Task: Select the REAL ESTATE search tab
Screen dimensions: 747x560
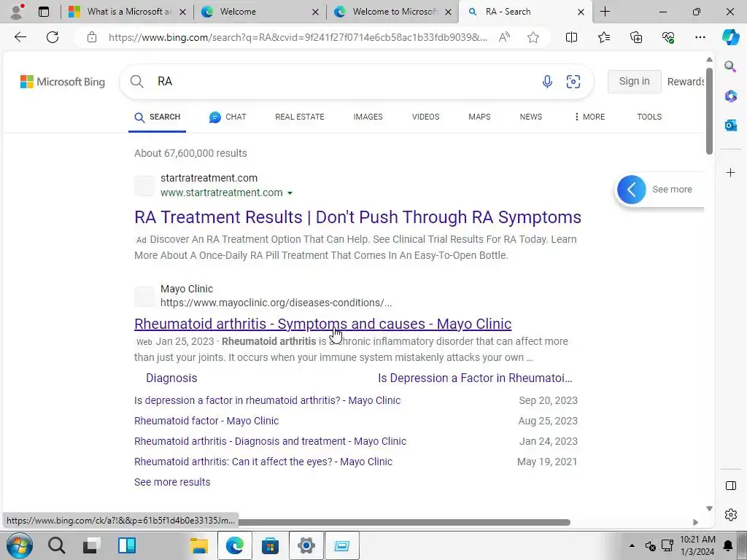Action: pos(300,117)
